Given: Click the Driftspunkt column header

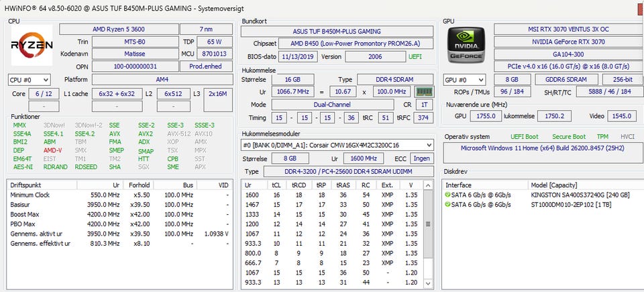Looking at the screenshot, I should (x=42, y=185).
